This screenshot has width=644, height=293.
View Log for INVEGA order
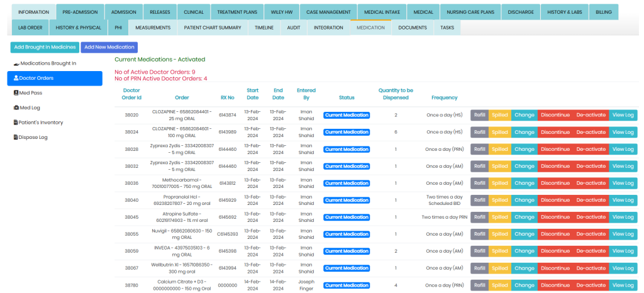(x=623, y=251)
